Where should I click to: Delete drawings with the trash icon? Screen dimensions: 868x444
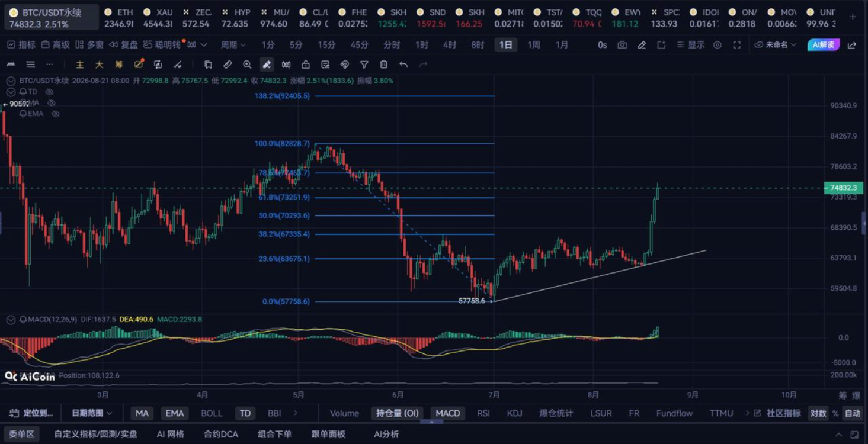click(384, 65)
